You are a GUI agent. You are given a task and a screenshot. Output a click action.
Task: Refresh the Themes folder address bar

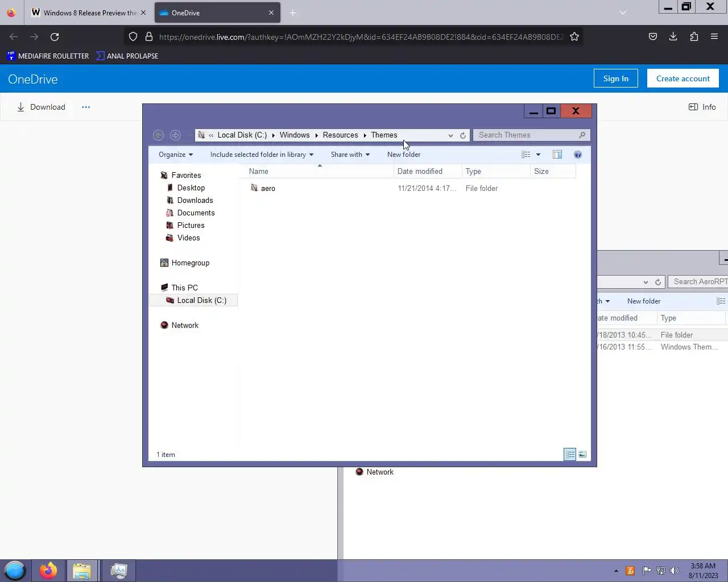coord(463,135)
